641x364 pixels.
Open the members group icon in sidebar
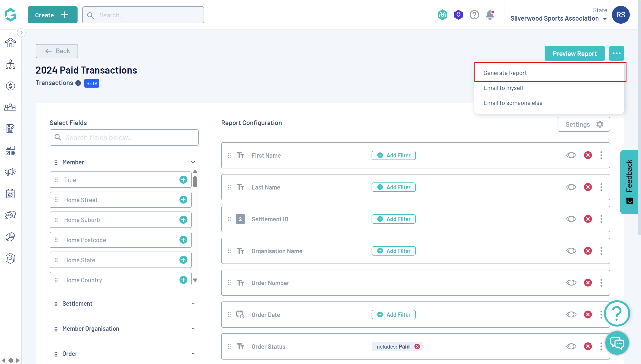coord(10,108)
